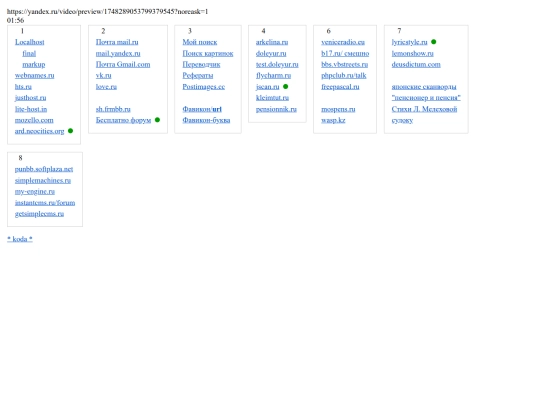Open the Localhost link
540x405 pixels.
click(x=30, y=42)
